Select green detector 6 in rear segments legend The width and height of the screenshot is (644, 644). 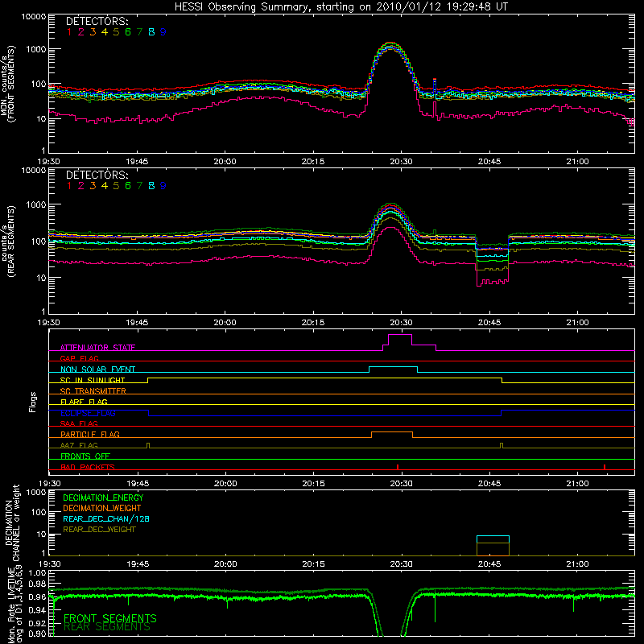pyautogui.click(x=128, y=186)
